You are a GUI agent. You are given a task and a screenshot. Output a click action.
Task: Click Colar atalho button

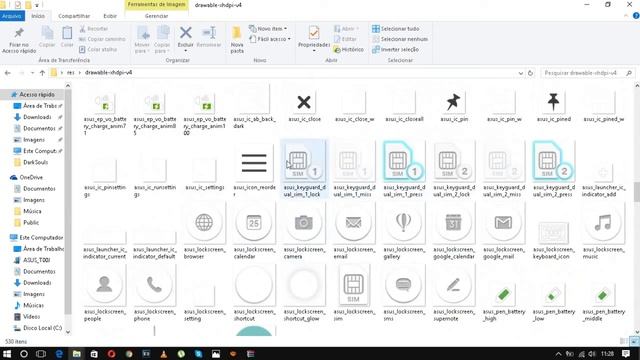click(98, 49)
